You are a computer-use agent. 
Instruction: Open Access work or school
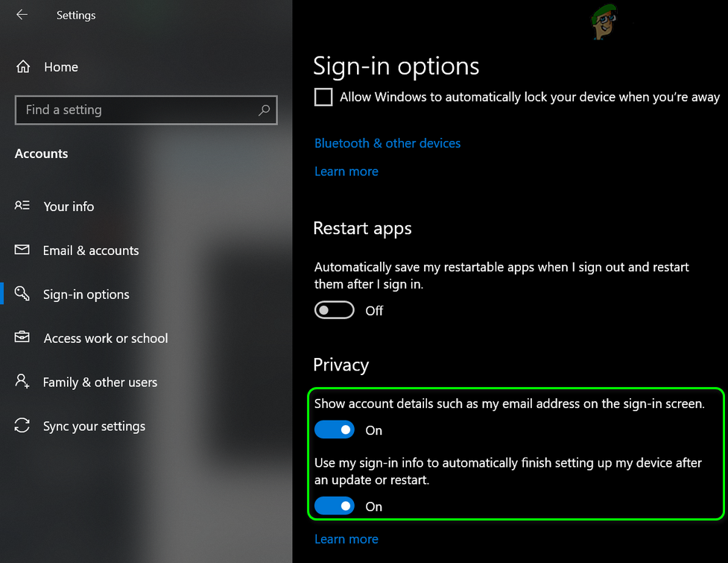[x=106, y=338]
